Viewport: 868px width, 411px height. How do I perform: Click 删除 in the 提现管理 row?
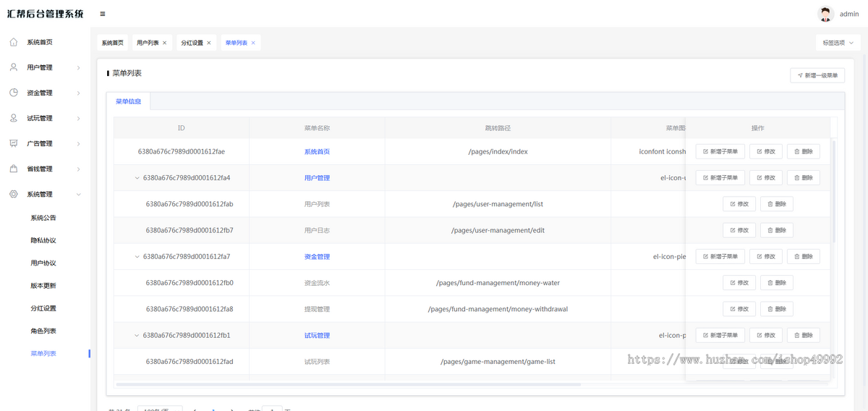[x=777, y=309]
